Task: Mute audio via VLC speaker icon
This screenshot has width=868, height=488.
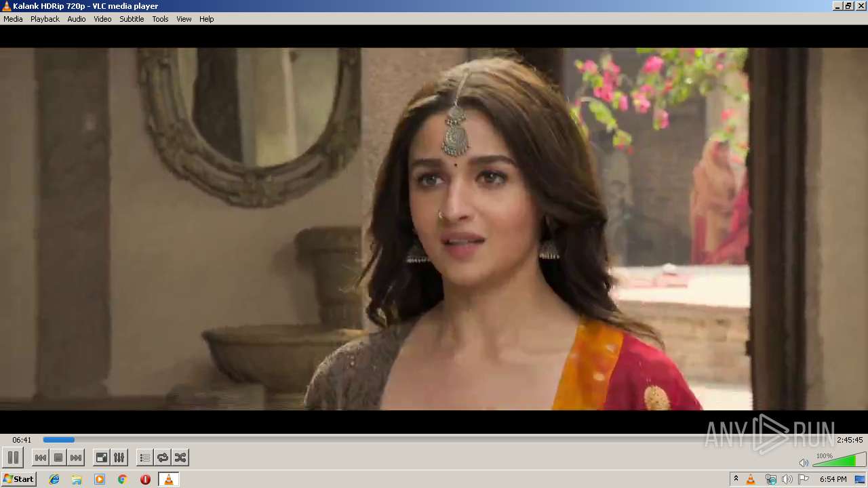Action: point(804,462)
